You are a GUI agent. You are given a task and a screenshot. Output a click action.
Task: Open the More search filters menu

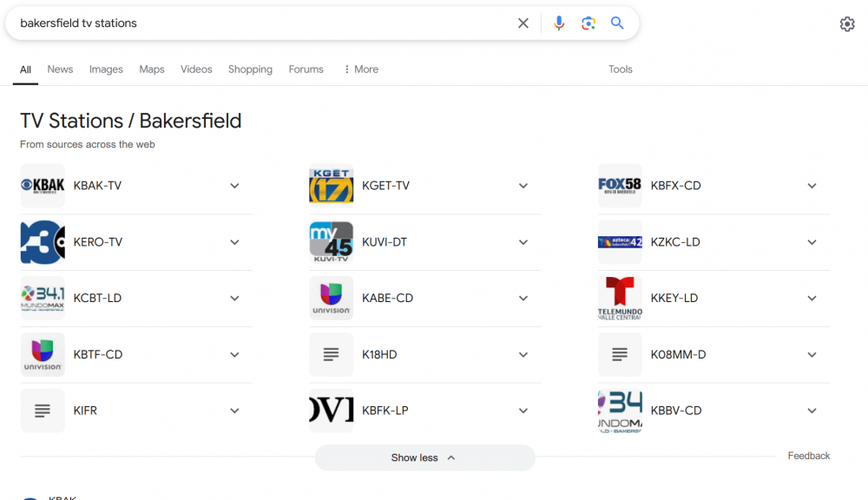click(x=361, y=69)
